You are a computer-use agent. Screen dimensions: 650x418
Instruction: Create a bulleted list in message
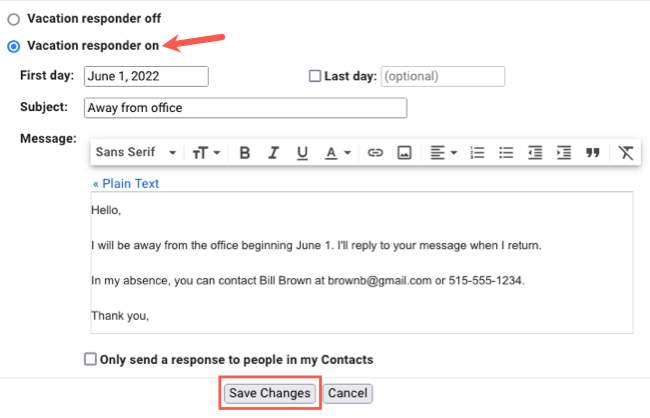tap(506, 153)
